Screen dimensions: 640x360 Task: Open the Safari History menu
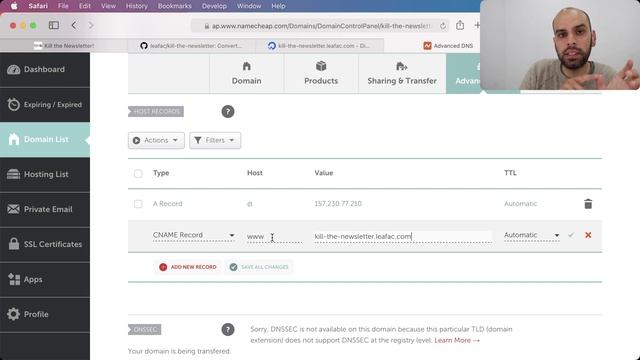137,6
